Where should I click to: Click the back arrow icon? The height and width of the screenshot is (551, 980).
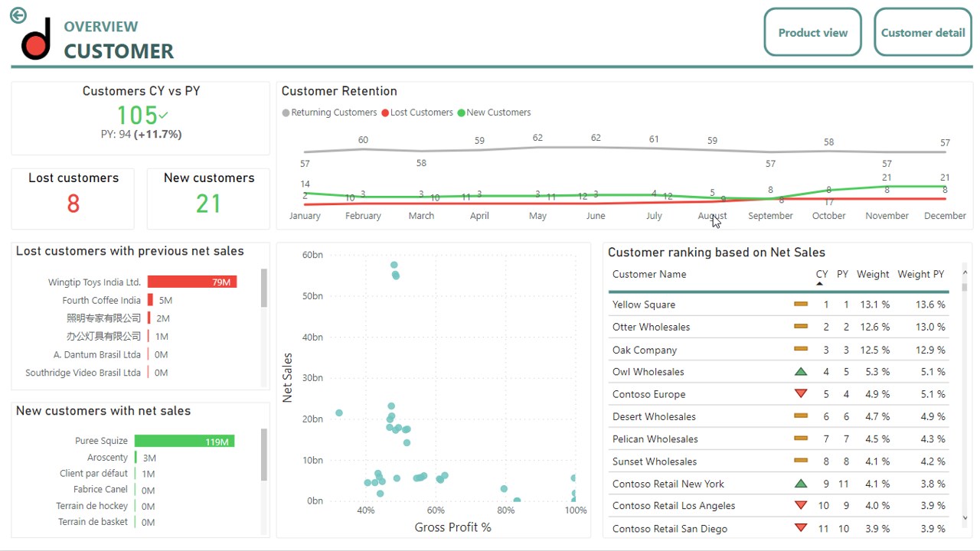(x=18, y=15)
